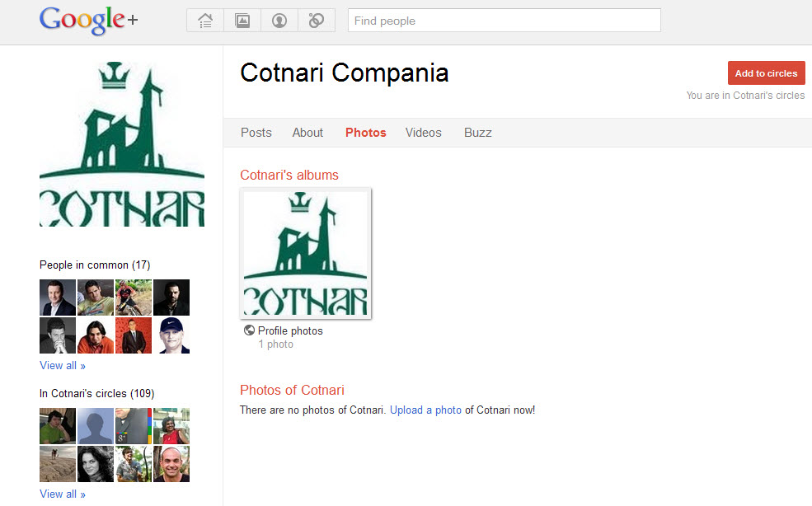This screenshot has height=506, width=812.
Task: Click the Photos of Cotnari heading
Action: 292,390
